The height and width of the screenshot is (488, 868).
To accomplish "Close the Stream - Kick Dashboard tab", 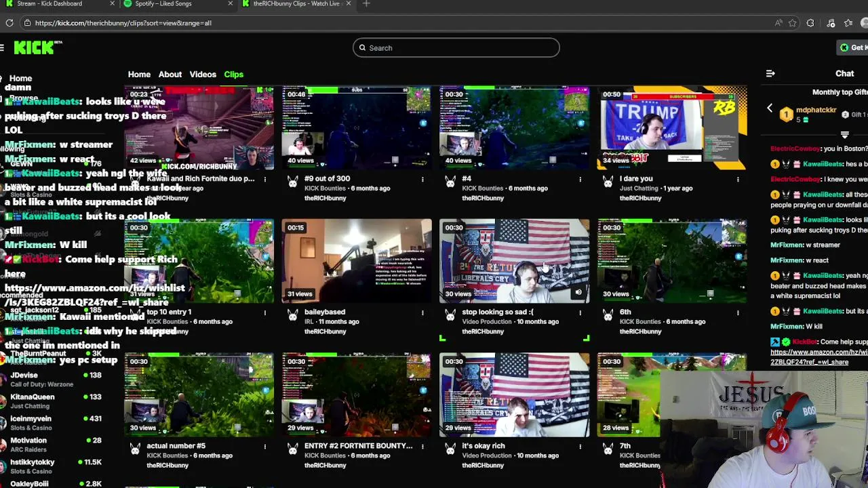I will click(x=112, y=4).
